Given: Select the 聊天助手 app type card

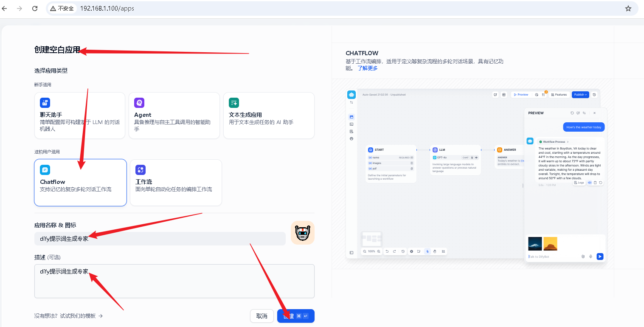Looking at the screenshot, I should tap(80, 116).
